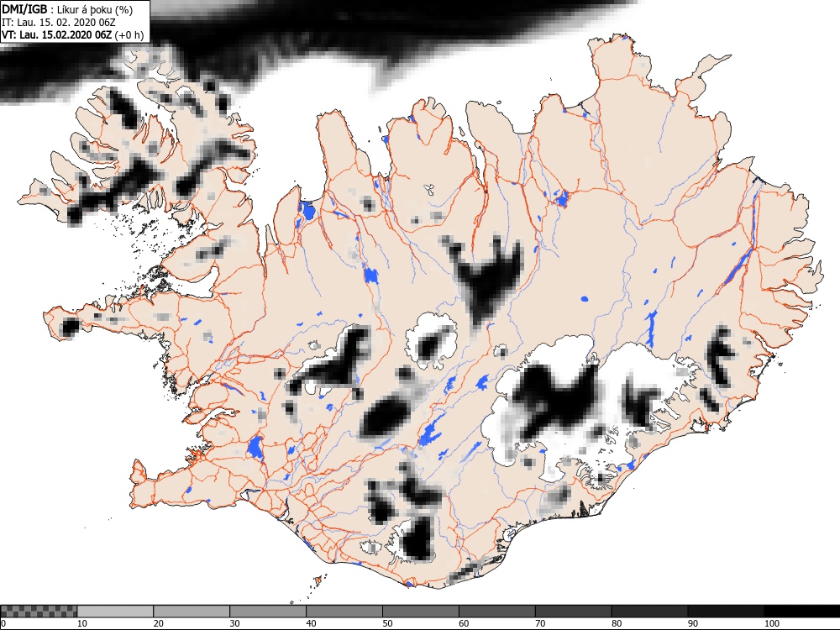Select the VT valid time line
Screen dimensions: 840x630
[x=73, y=34]
